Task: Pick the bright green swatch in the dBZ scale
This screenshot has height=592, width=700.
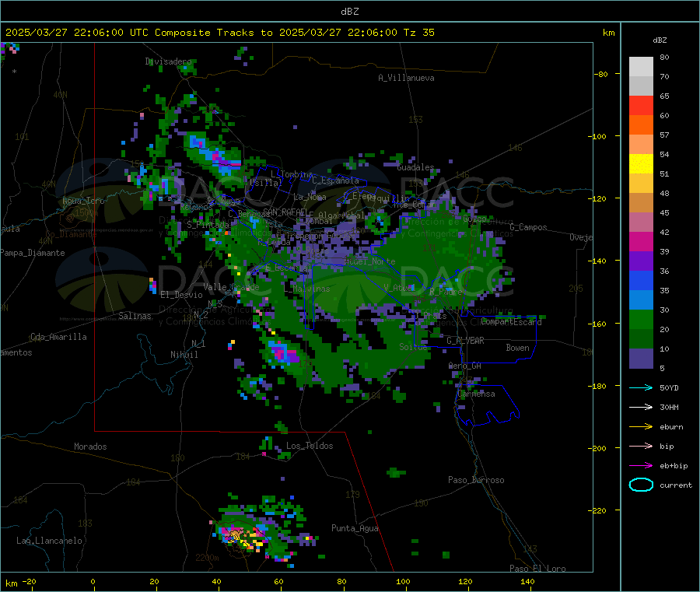Action: [x=641, y=319]
